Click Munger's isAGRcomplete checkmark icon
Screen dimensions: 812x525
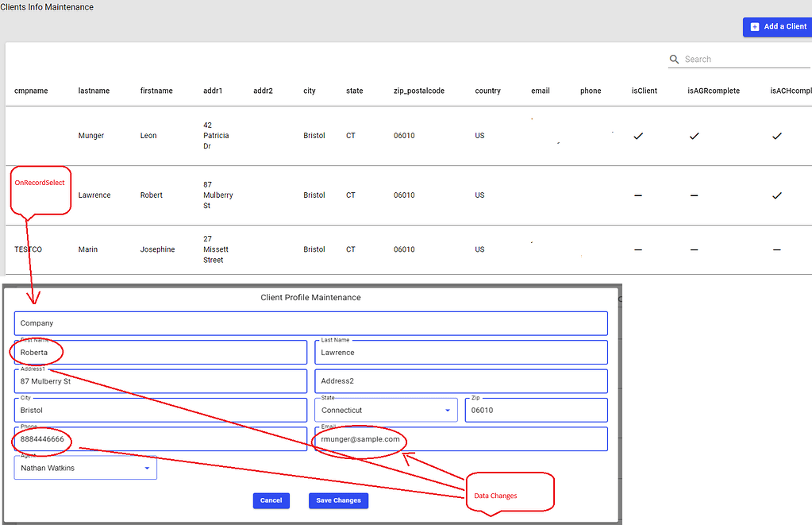pos(694,135)
